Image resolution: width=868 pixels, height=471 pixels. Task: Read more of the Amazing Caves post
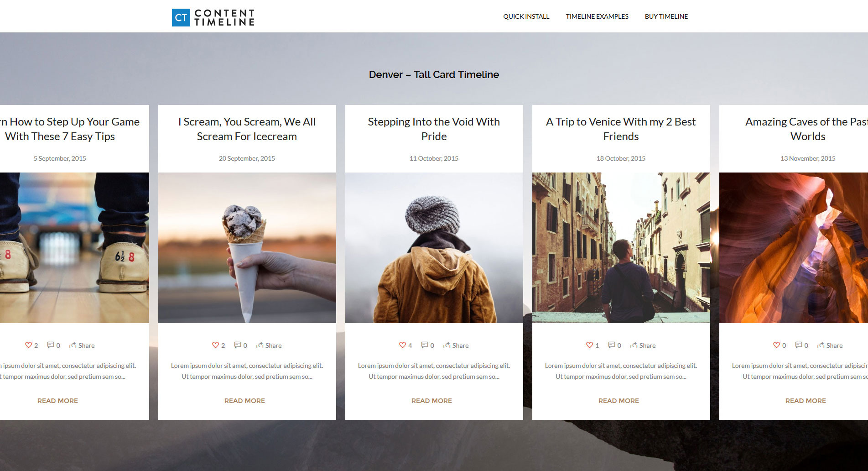(806, 401)
